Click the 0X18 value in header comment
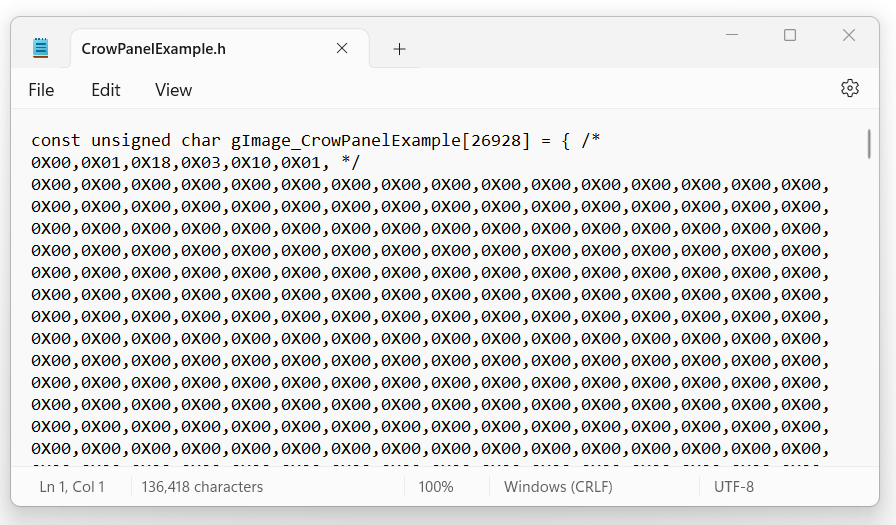 pyautogui.click(x=151, y=163)
